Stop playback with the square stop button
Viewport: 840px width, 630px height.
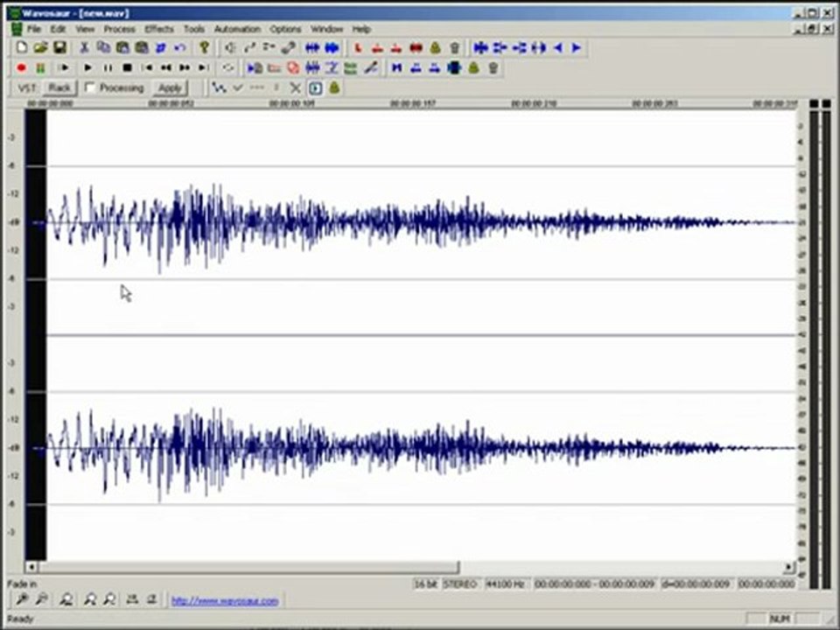click(x=127, y=68)
